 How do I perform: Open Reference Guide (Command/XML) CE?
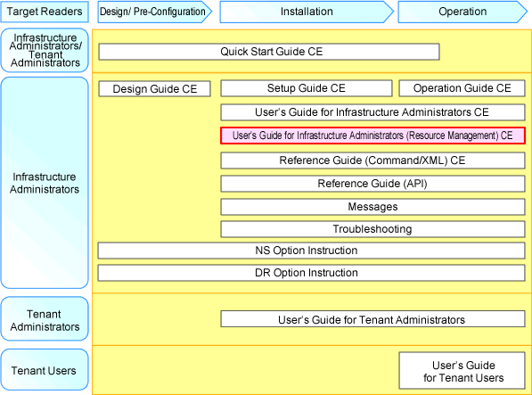point(372,160)
